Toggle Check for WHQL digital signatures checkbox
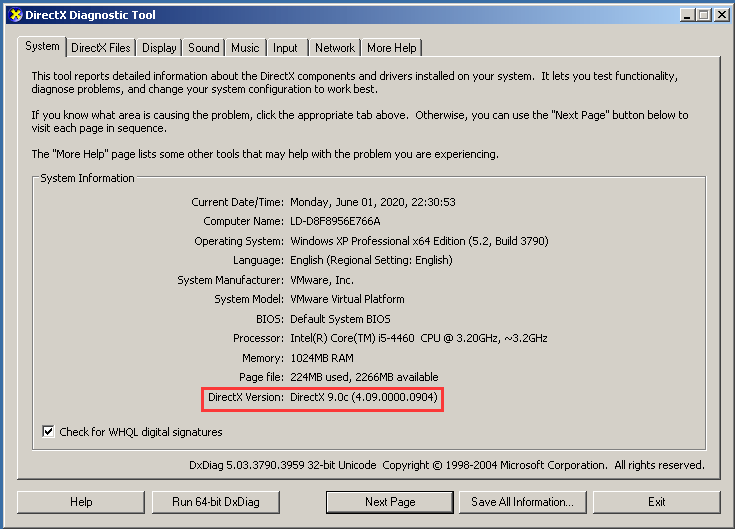This screenshot has width=735, height=529. [x=48, y=432]
